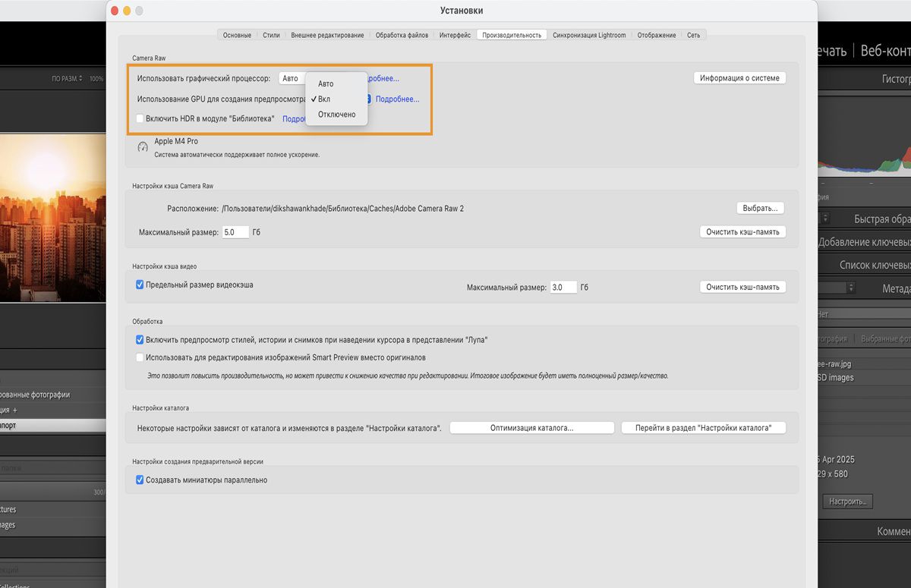Open the Печать module in Lightroom
The width and height of the screenshot is (911, 588).
coord(832,50)
